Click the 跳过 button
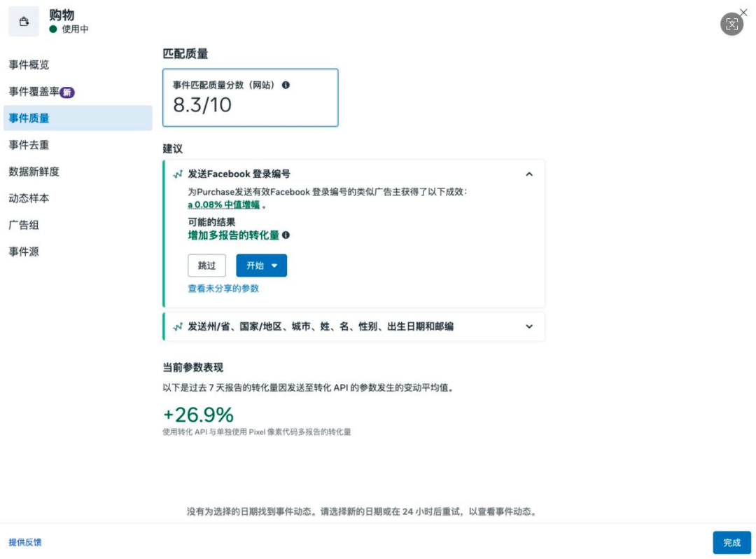Viewport: 756px width, 559px height. tap(207, 265)
